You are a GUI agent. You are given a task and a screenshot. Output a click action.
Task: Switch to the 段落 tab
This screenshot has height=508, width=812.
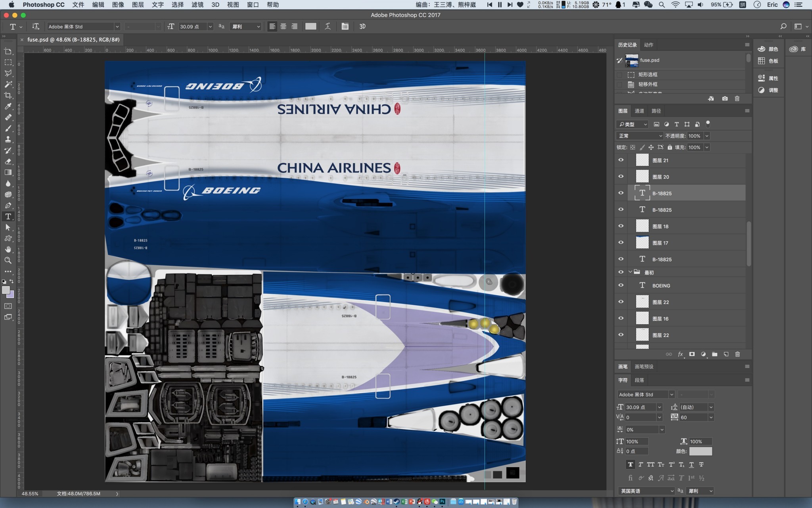point(640,380)
